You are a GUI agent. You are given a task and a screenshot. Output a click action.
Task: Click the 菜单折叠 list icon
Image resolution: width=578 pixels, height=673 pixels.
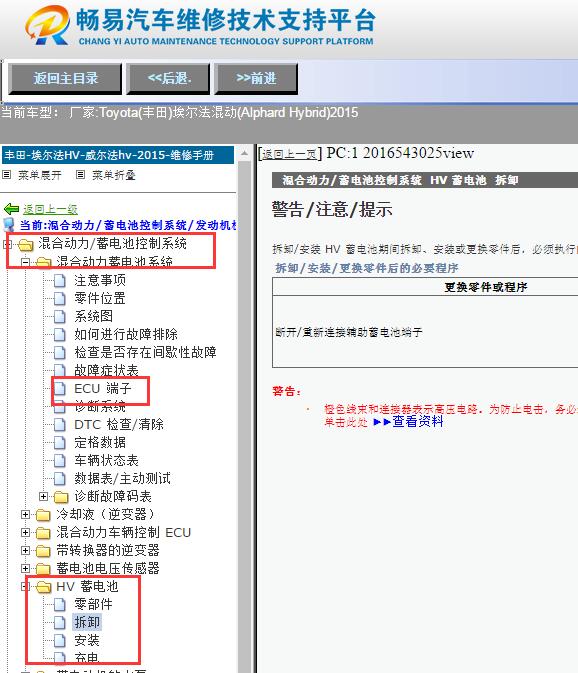[80, 175]
